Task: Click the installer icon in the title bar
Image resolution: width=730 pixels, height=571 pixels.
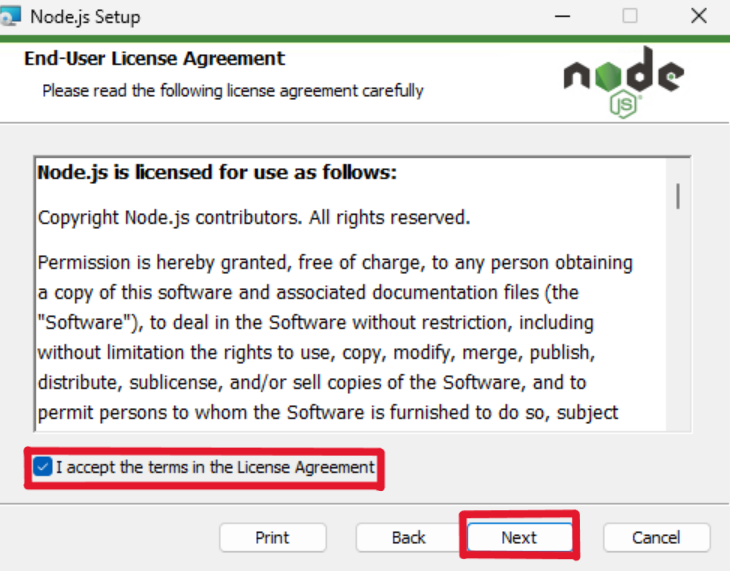Action: 10,16
